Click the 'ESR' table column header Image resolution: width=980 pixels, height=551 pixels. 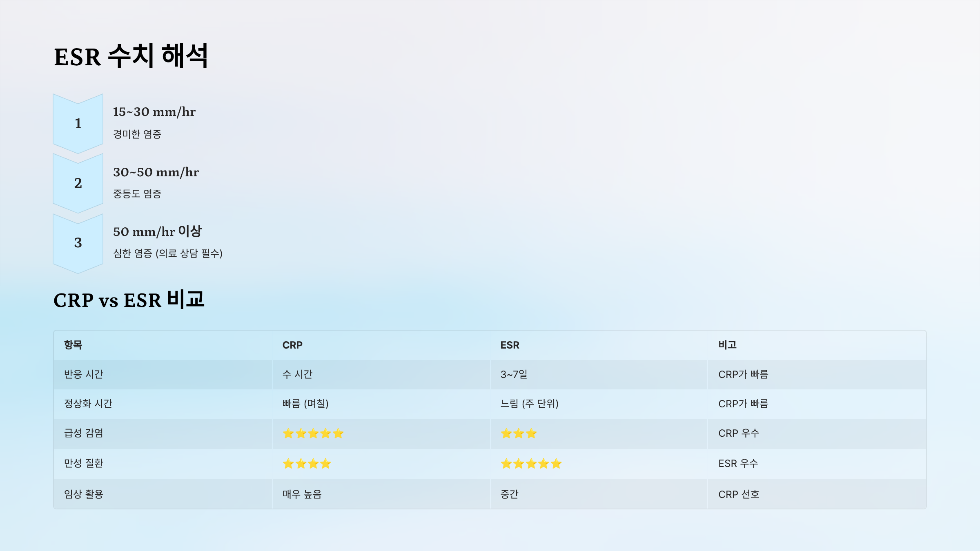[x=510, y=345]
